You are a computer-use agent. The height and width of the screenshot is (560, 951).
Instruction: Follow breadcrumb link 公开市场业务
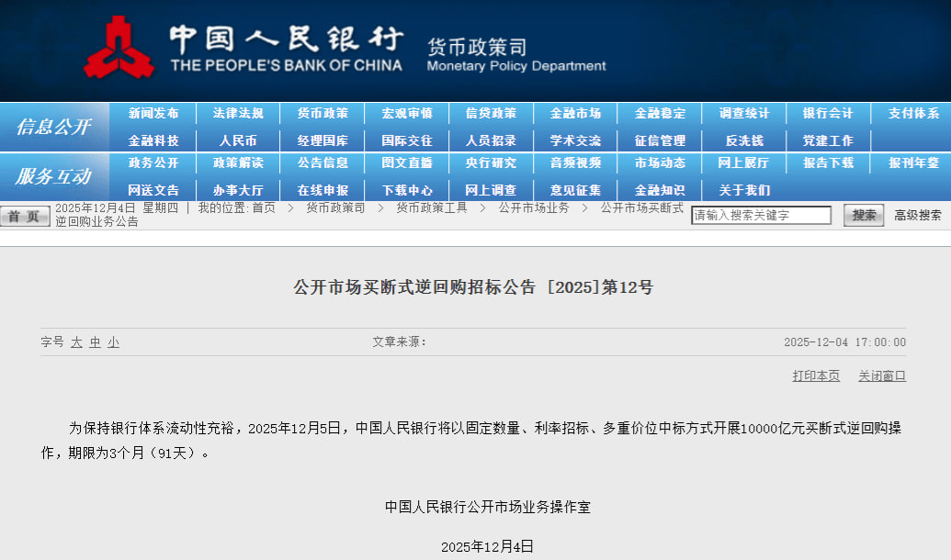[534, 207]
